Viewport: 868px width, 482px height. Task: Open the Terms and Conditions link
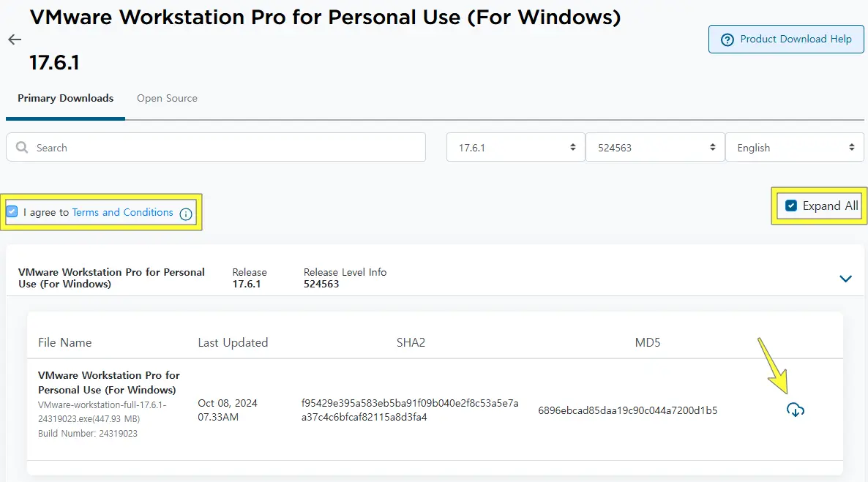[121, 212]
